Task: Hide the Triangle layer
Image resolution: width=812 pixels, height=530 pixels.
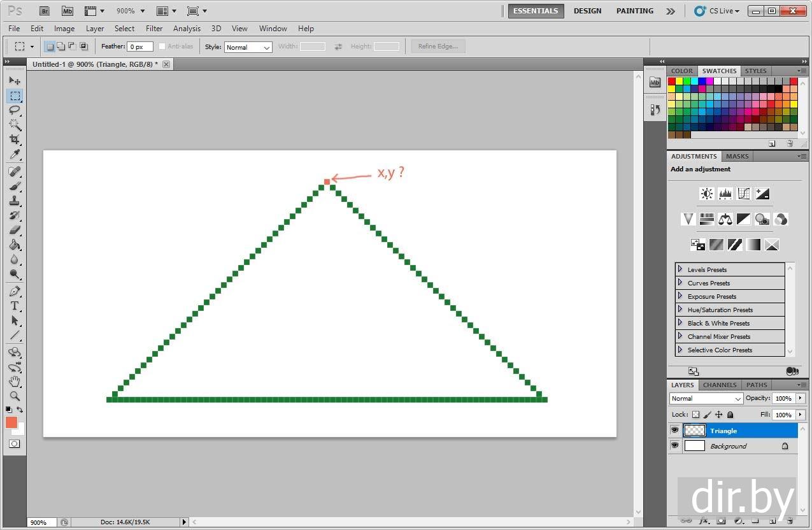Action: tap(674, 431)
